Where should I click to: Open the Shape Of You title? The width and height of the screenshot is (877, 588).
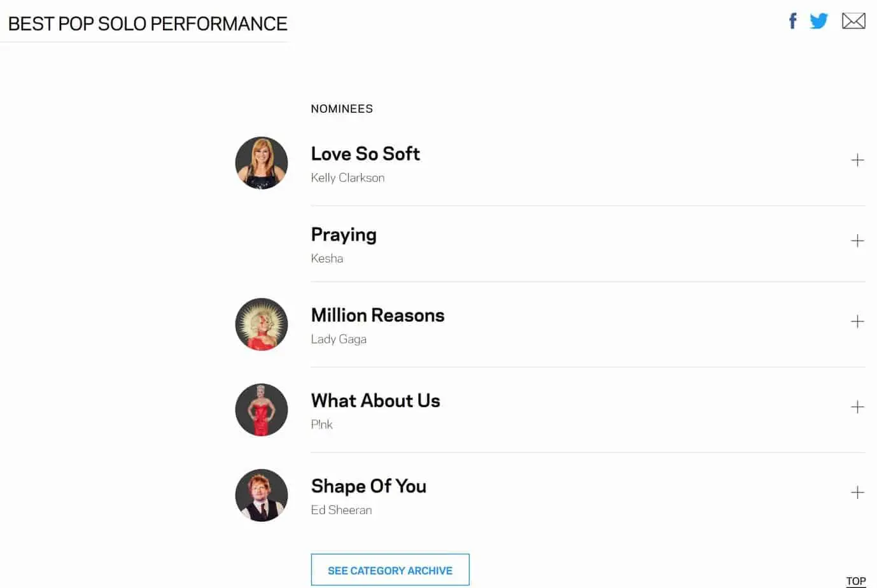click(x=368, y=486)
